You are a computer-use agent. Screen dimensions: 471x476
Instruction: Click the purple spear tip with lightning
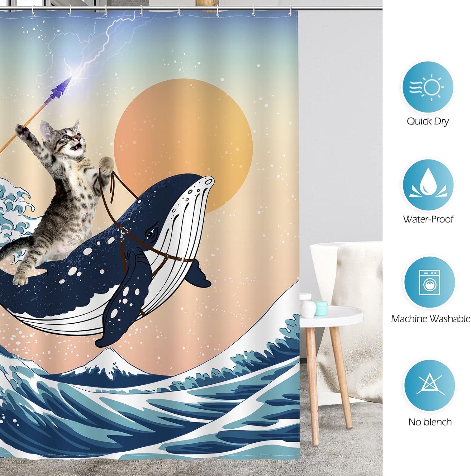coord(60,85)
